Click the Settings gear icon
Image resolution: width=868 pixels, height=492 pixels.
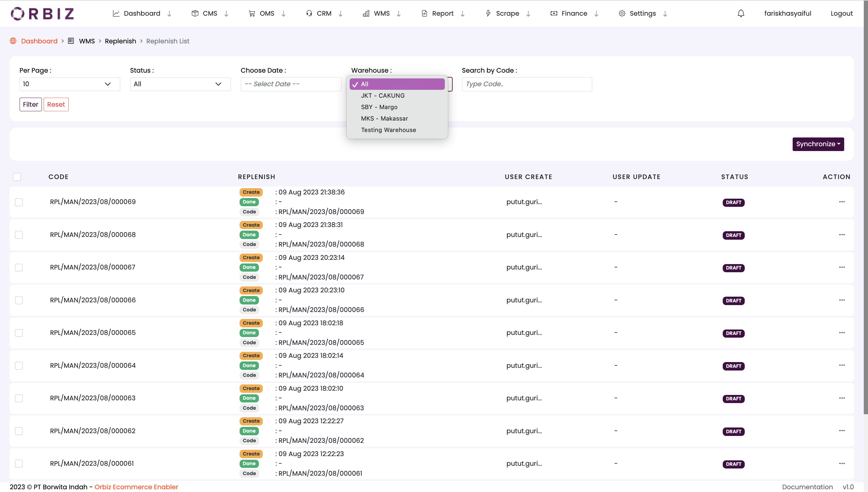(x=622, y=14)
